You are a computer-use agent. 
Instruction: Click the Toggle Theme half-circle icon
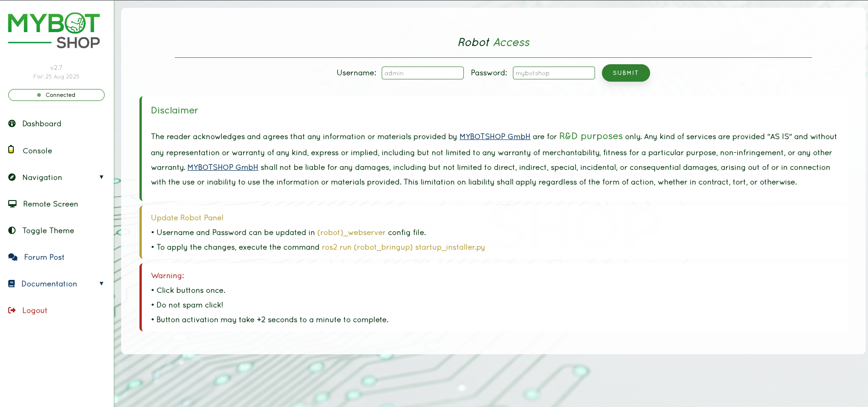click(12, 230)
